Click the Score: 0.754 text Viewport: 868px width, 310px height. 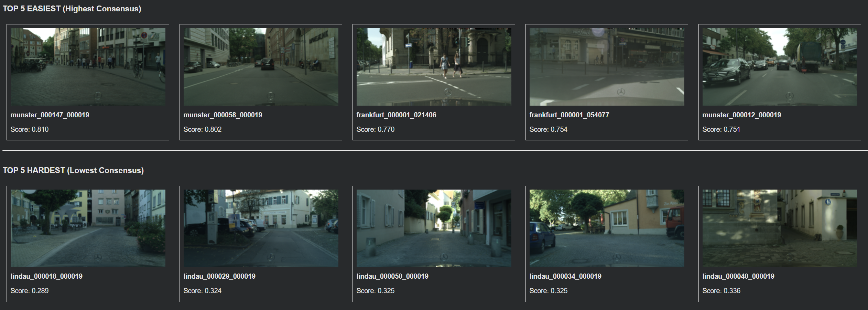tap(548, 129)
